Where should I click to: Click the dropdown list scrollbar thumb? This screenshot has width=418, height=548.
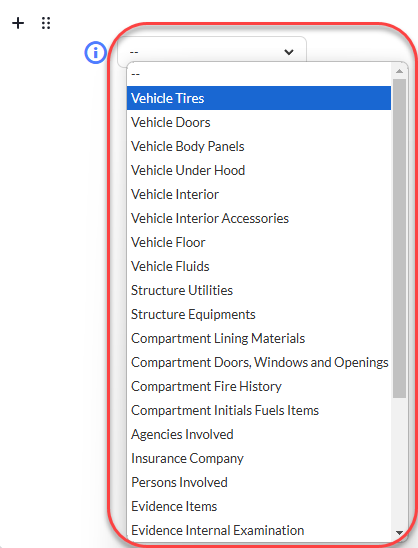399,238
